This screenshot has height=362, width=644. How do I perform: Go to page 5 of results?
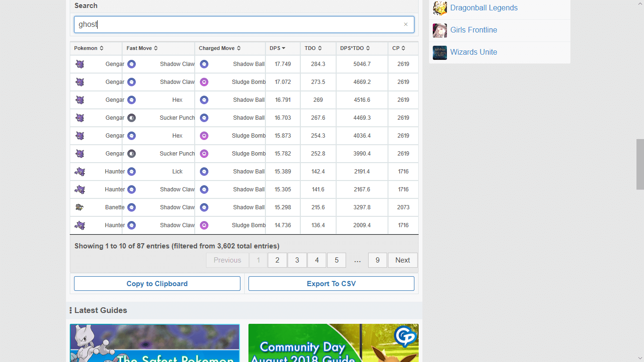tap(337, 260)
